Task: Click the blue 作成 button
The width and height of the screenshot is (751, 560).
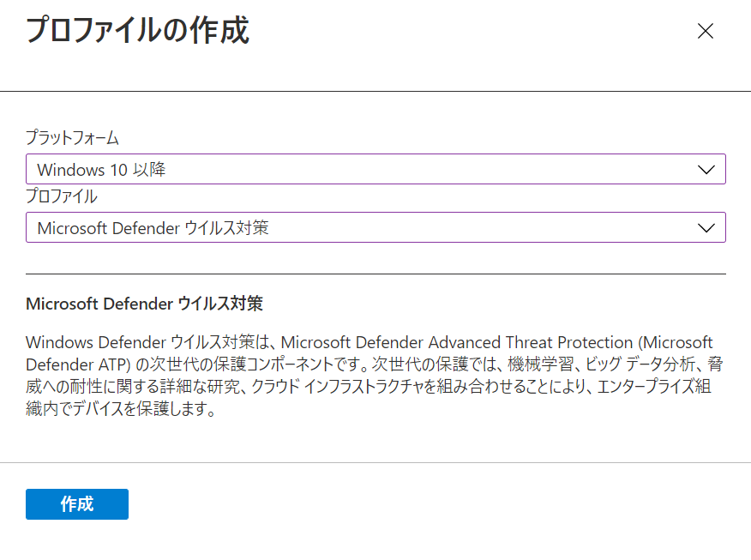Action: pyautogui.click(x=77, y=504)
